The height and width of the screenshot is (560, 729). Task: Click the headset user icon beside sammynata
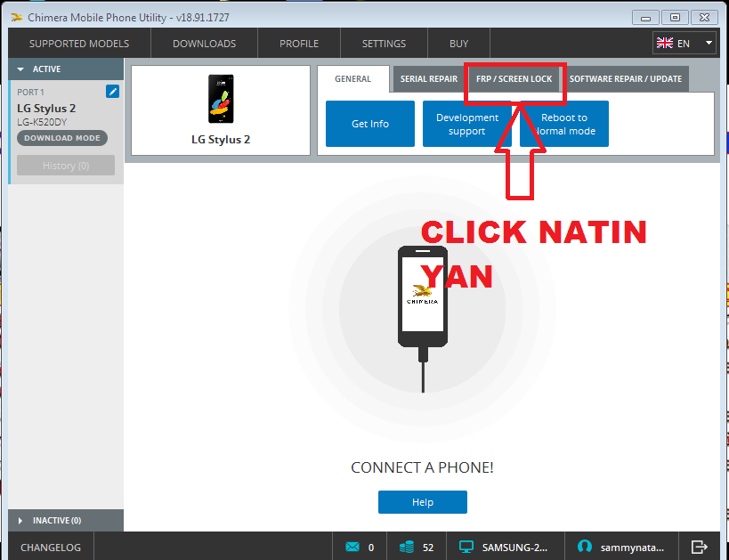584,547
